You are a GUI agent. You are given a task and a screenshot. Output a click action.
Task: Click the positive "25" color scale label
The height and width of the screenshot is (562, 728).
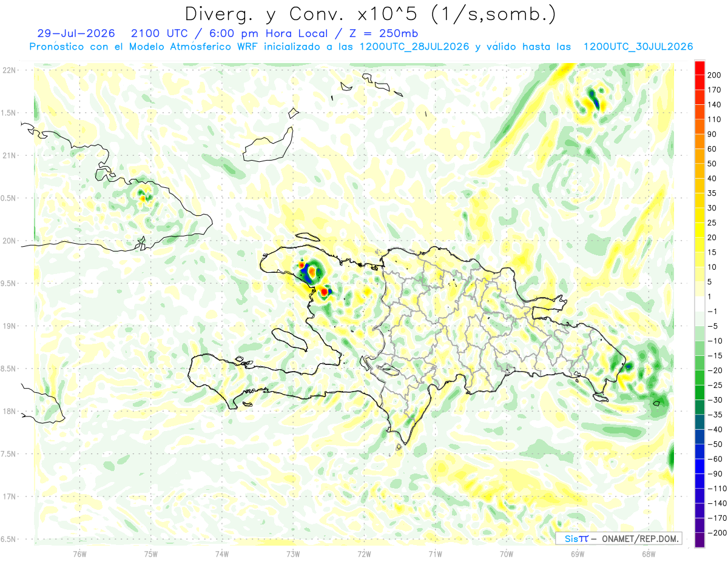click(x=712, y=222)
